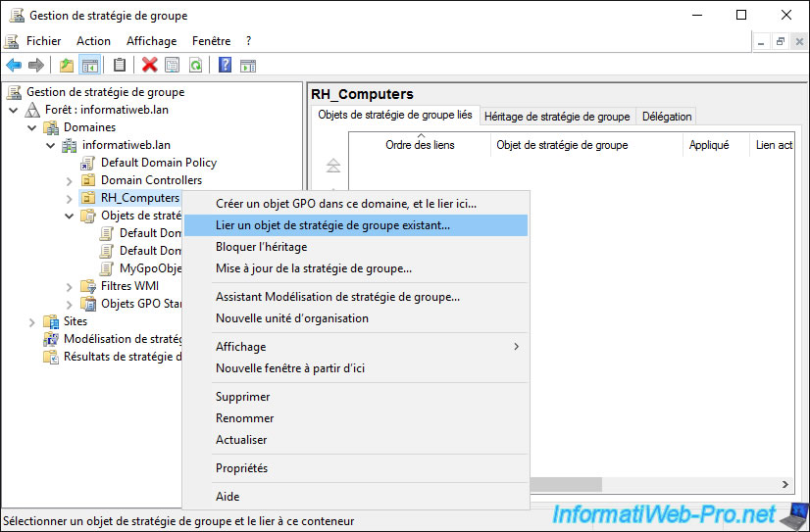The image size is (810, 532).
Task: Collapse the Domaines tree node
Action: click(x=32, y=127)
